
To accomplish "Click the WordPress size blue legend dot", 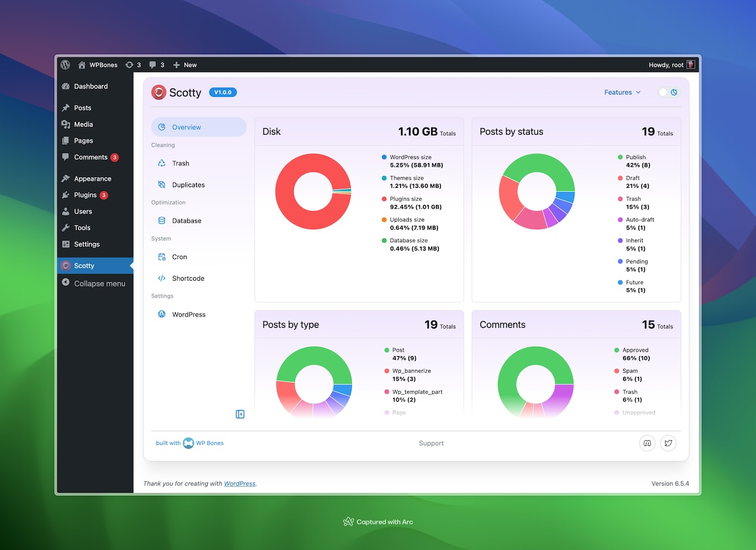I will (x=384, y=157).
